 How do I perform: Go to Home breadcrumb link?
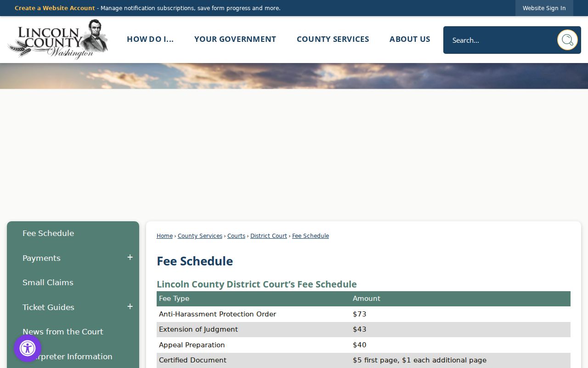tap(164, 236)
